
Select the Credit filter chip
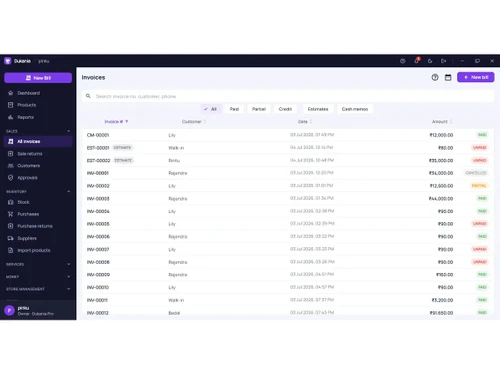point(285,109)
